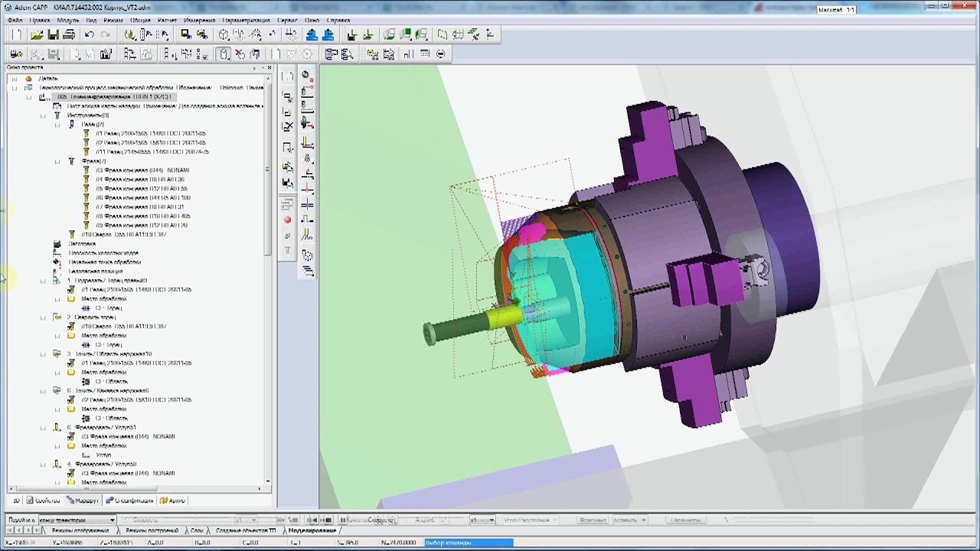Click the red cross tool in the second toolbar
980x551 pixels.
tap(240, 54)
